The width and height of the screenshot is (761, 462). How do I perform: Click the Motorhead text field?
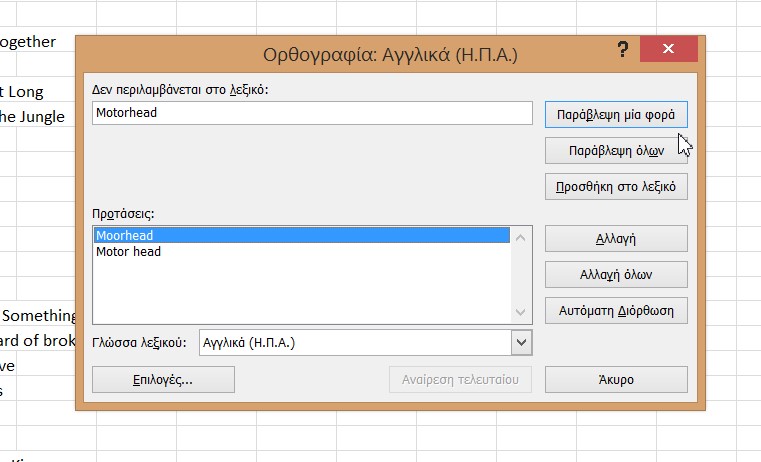pos(311,113)
